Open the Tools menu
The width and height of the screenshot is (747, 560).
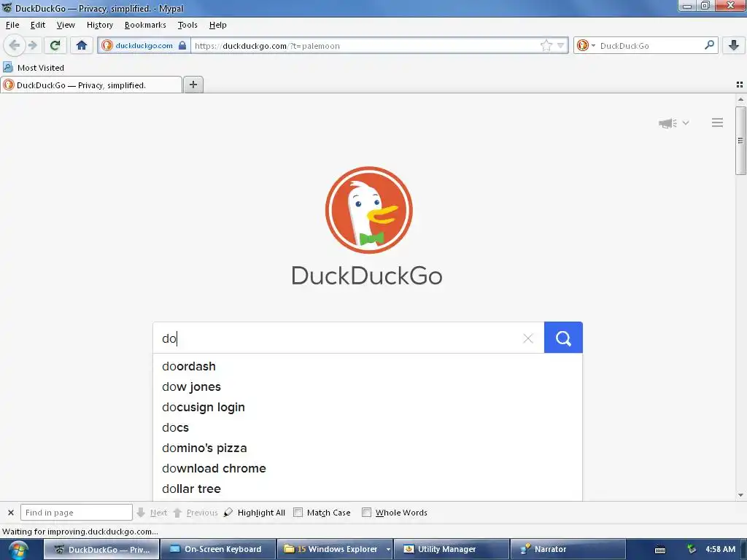[187, 25]
